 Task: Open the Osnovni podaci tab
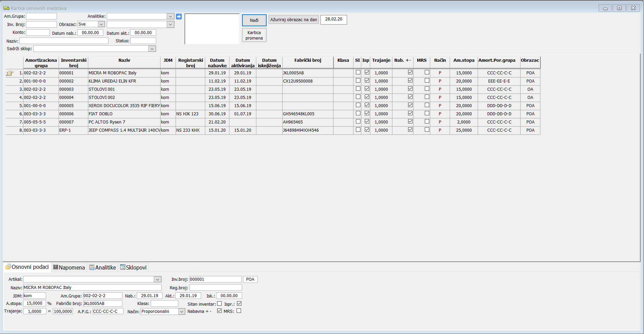click(27, 267)
